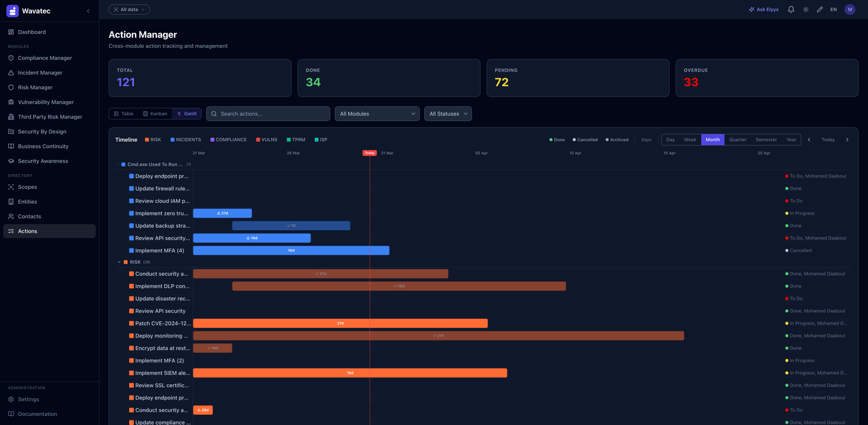Switch to Kanban view
Viewport: 868px width, 425px height.
[x=155, y=113]
